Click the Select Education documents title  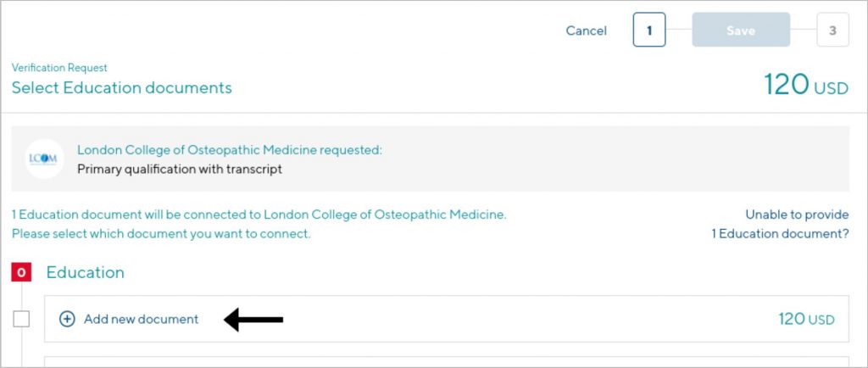click(122, 88)
